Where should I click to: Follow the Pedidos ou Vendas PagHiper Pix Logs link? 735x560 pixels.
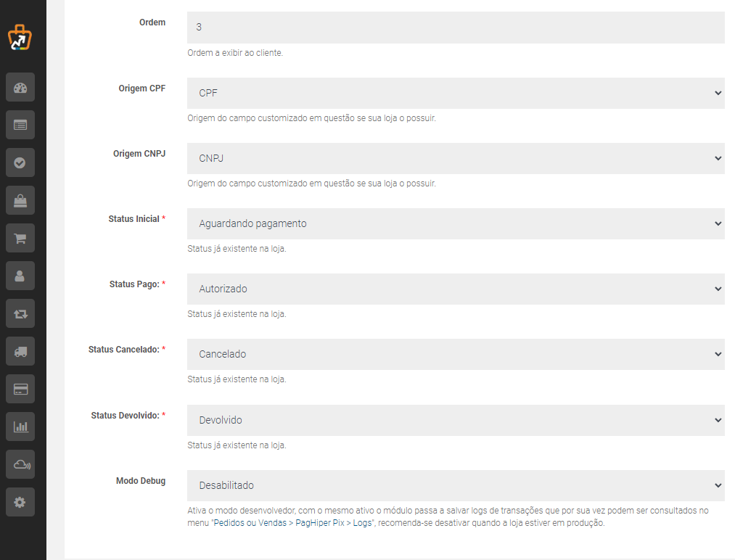pos(293,523)
